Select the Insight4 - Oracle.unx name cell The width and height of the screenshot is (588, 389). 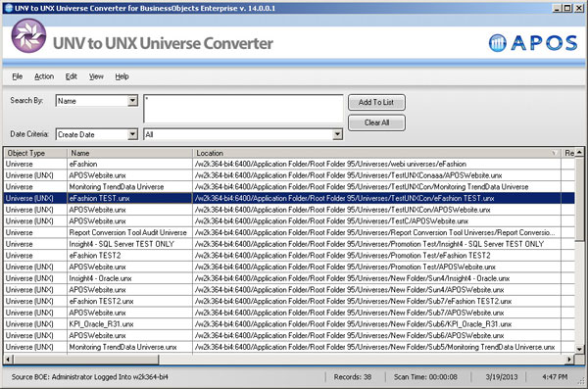[x=129, y=278]
